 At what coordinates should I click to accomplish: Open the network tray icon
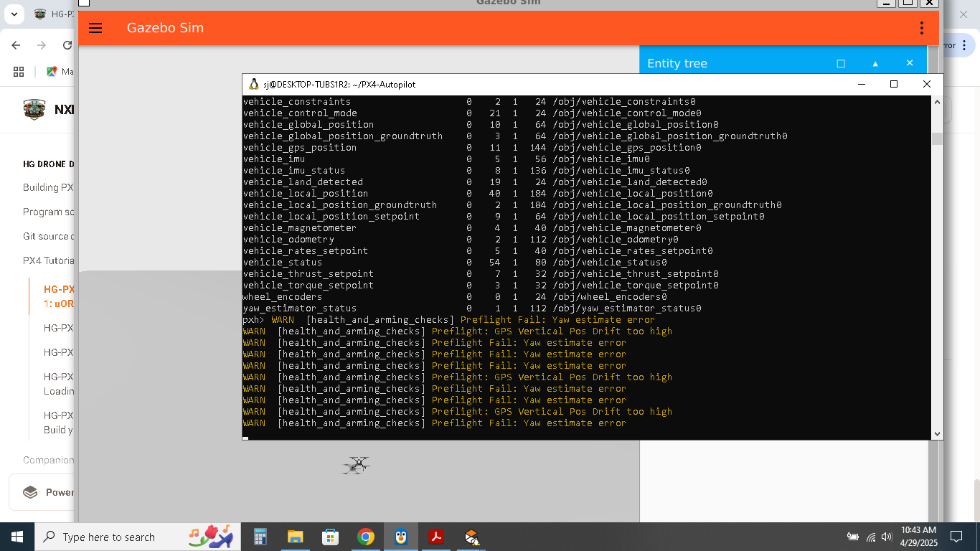[871, 537]
